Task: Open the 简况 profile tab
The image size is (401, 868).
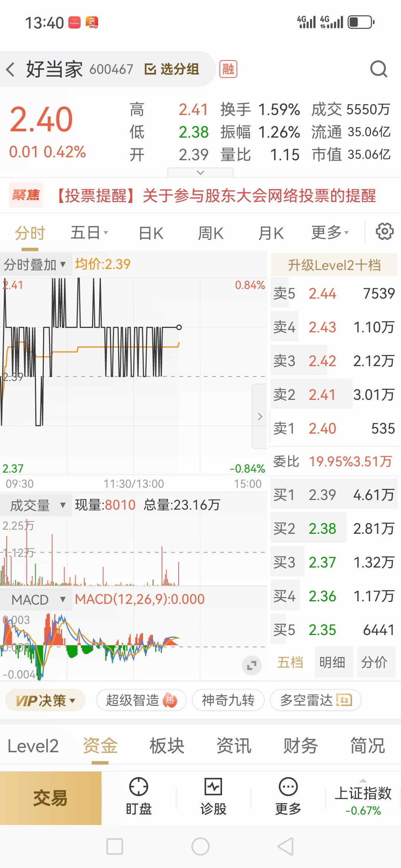Action: [x=368, y=746]
